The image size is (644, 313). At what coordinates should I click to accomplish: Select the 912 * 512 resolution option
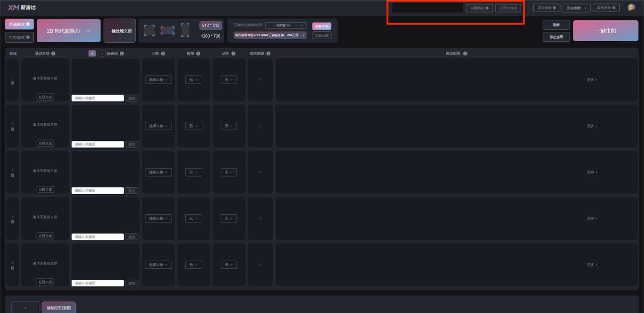tap(211, 26)
